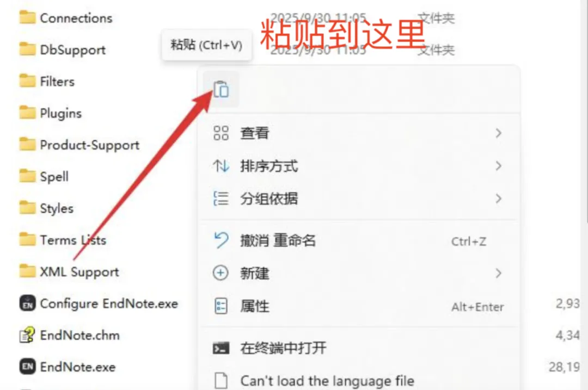Open the 查看 view options icon entry
This screenshot has height=390, width=588.
(x=221, y=133)
